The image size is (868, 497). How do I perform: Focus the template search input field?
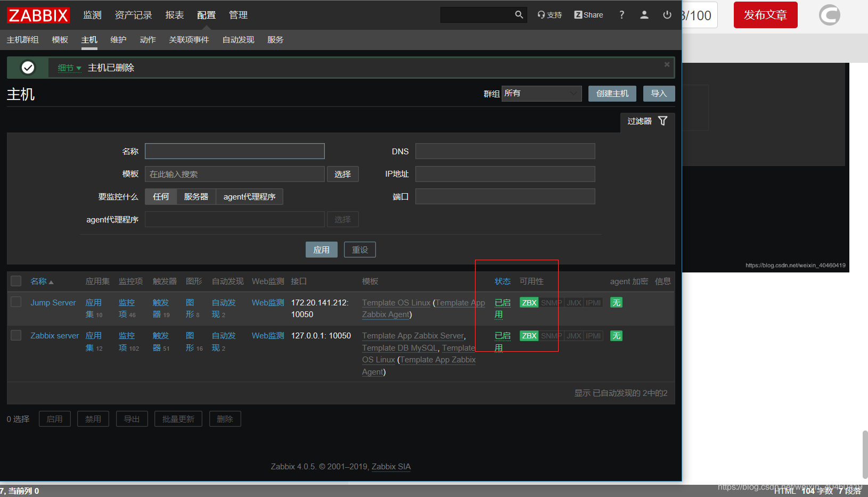pyautogui.click(x=235, y=174)
